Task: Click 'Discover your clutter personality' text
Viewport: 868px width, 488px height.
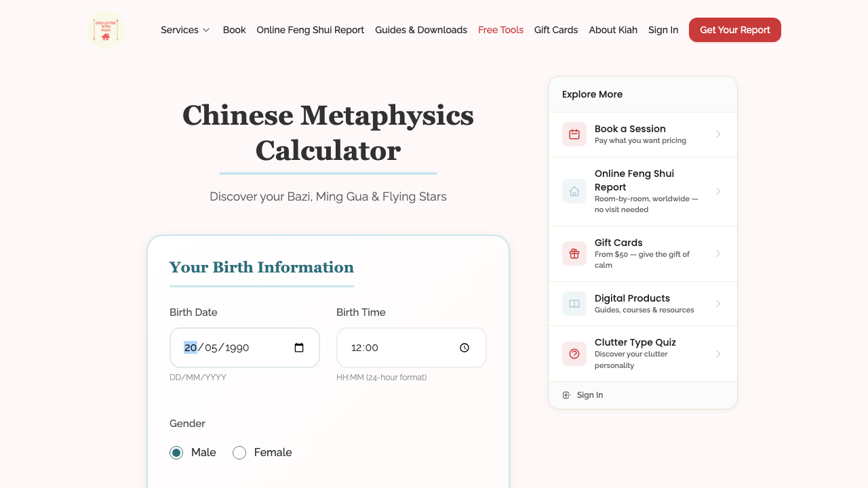Action: [x=631, y=360]
